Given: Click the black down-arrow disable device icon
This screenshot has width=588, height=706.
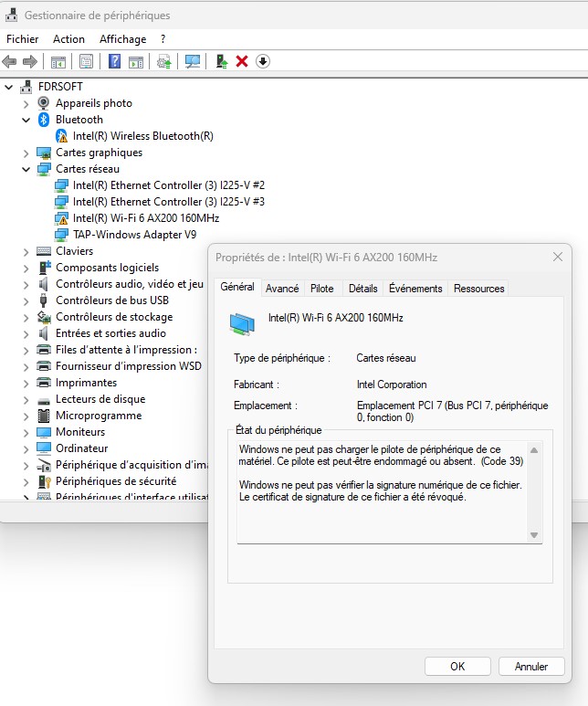Looking at the screenshot, I should pos(263,61).
